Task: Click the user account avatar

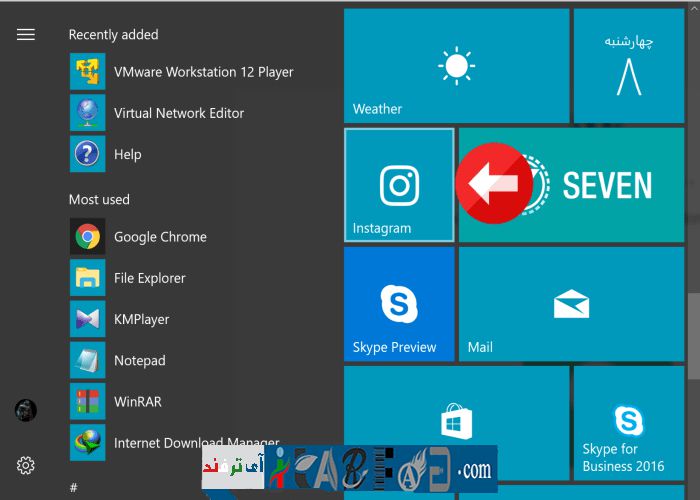Action: (x=26, y=409)
